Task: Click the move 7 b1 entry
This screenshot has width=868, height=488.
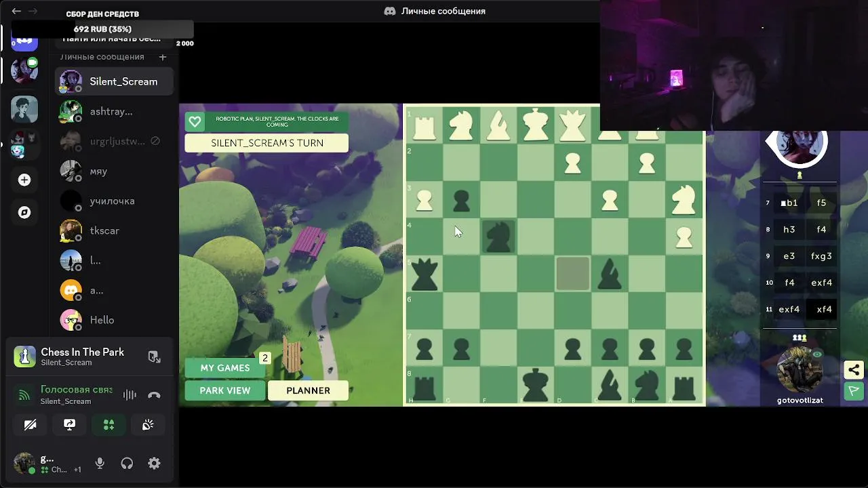Action: click(x=789, y=203)
